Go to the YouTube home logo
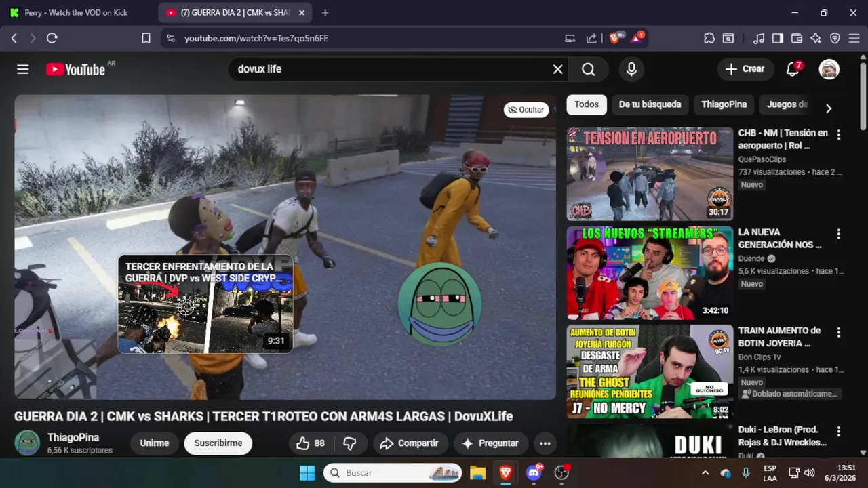868x488 pixels. pos(75,69)
